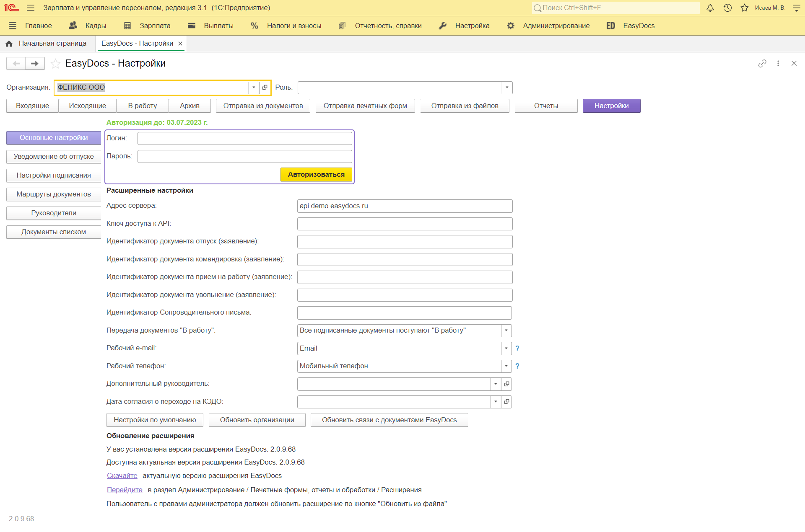
Task: Click inside the Ключ доступа к API field
Action: coord(404,224)
